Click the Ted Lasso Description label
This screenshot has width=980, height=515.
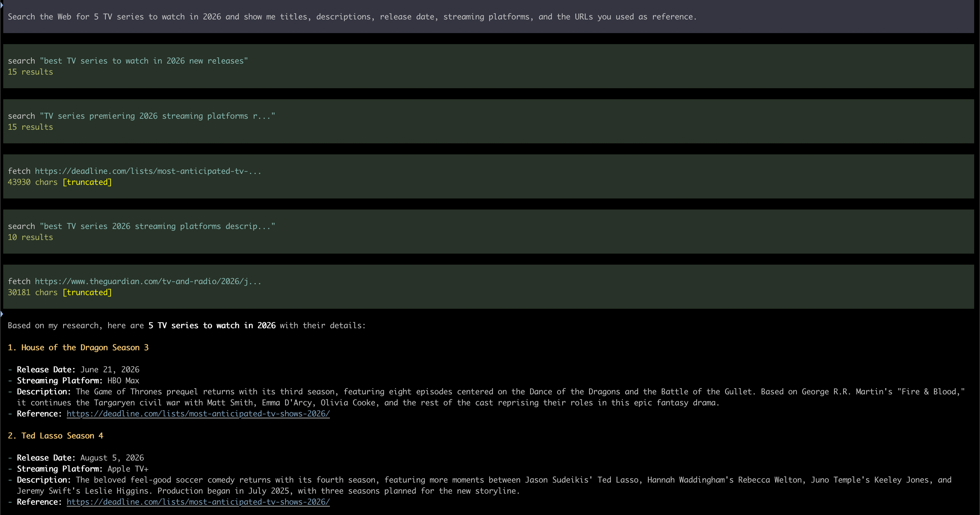[44, 480]
